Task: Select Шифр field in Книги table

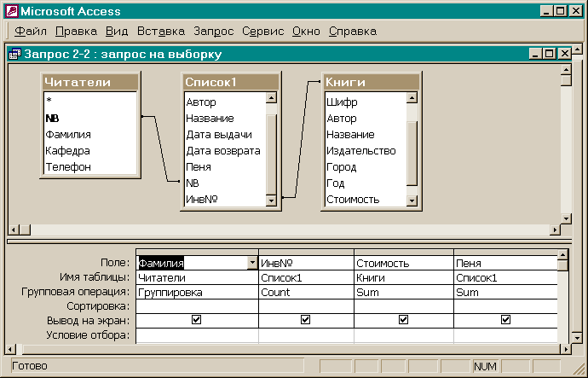Action: [366, 102]
